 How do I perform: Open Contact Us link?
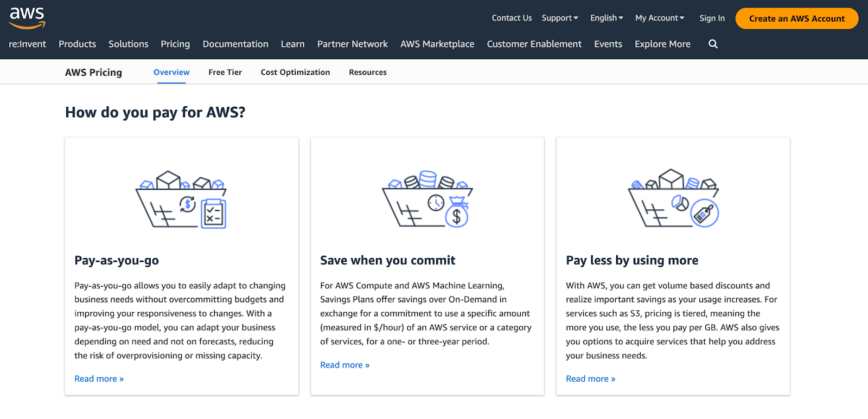(x=512, y=18)
